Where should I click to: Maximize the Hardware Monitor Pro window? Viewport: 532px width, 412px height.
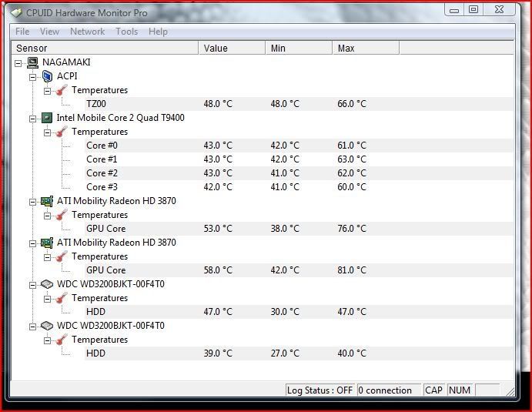[x=473, y=9]
